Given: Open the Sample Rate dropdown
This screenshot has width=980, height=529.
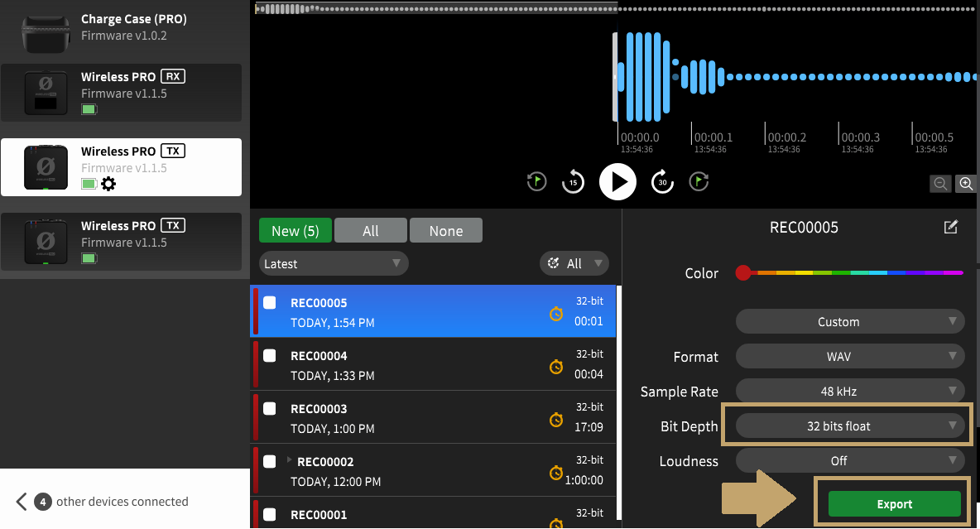Looking at the screenshot, I should 850,391.
